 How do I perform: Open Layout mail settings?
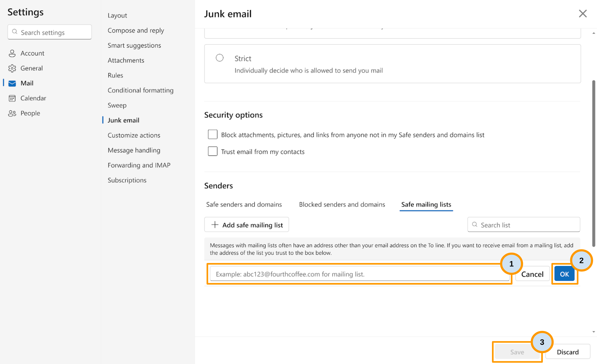tap(117, 15)
